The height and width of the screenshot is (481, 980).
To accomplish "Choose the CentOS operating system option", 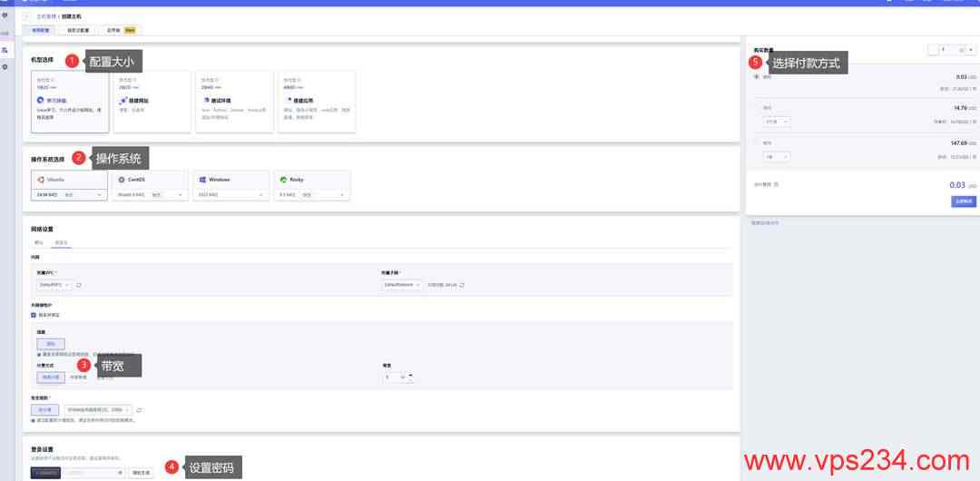I will click(x=150, y=180).
